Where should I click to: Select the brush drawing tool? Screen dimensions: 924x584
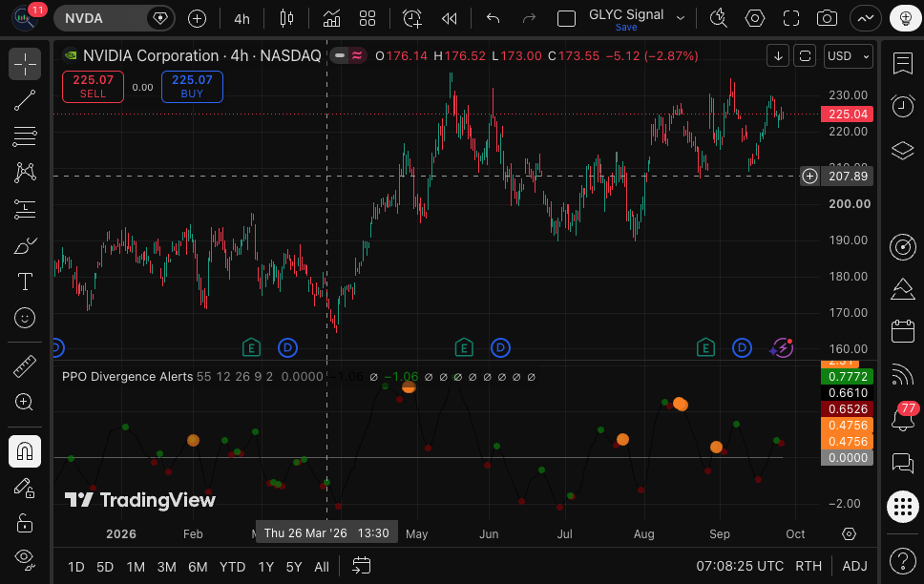coord(25,246)
